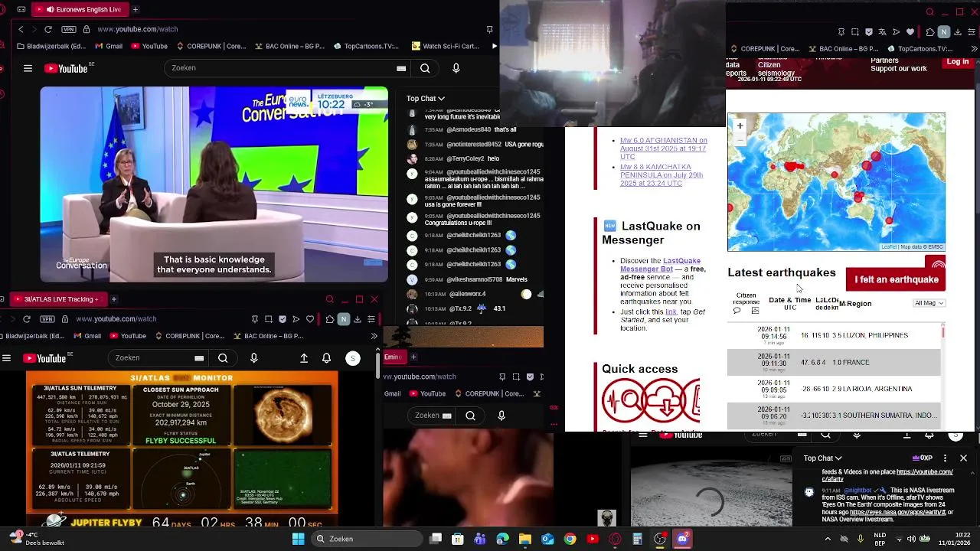This screenshot has height=551, width=980.
Task: Reload the Euronews YouTube page
Action: 48,29
